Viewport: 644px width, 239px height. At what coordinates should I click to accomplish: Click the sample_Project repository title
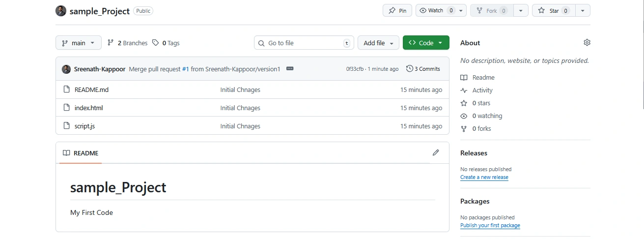[100, 11]
